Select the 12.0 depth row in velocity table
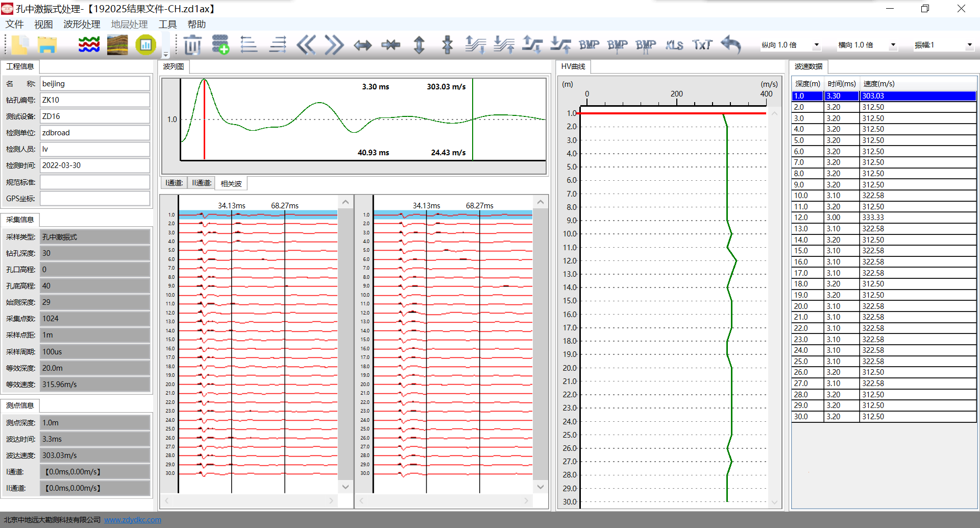The width and height of the screenshot is (980, 528). click(800, 218)
